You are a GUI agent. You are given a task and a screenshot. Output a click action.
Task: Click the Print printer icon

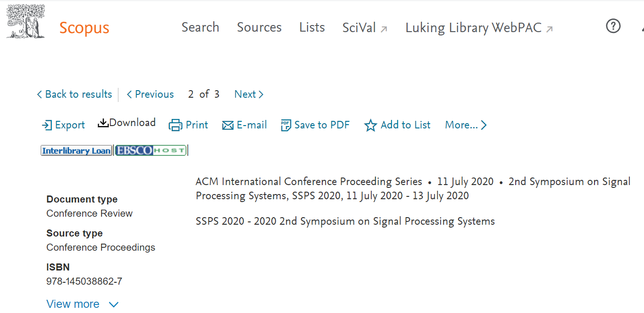coord(175,125)
